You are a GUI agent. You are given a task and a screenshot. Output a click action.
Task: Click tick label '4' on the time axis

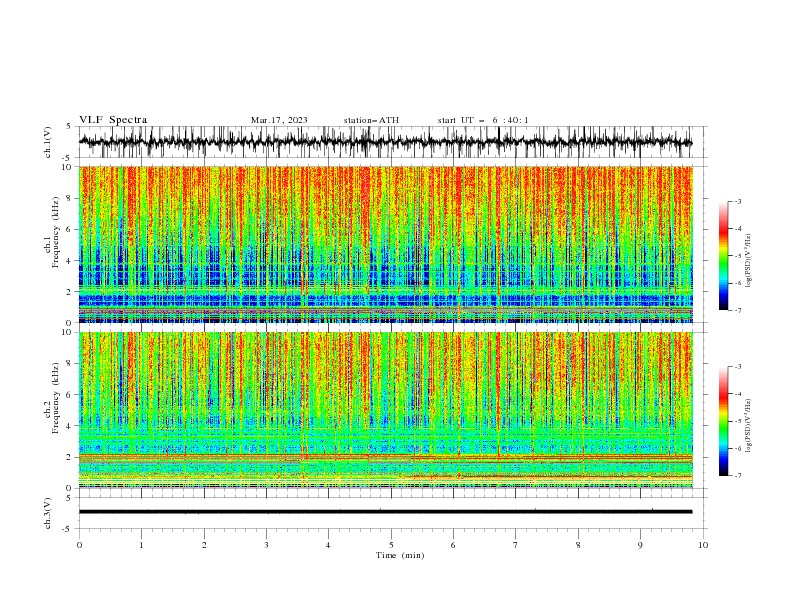[328, 545]
